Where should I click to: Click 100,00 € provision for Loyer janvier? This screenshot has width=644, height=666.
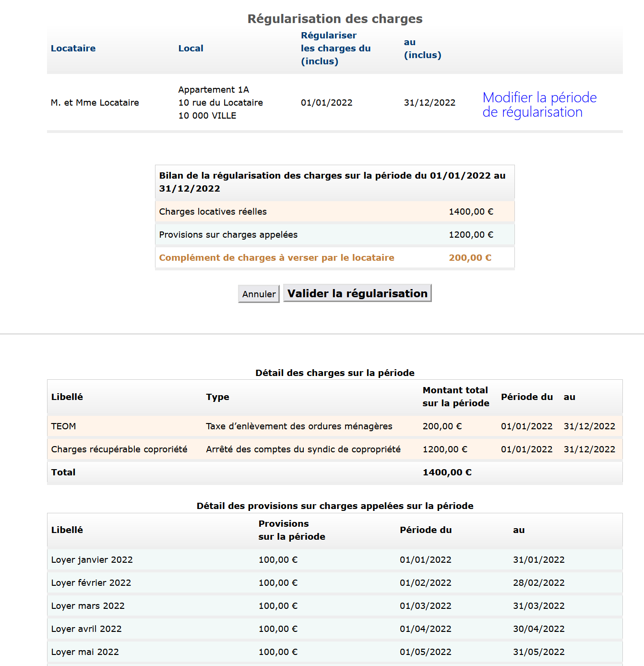point(278,560)
